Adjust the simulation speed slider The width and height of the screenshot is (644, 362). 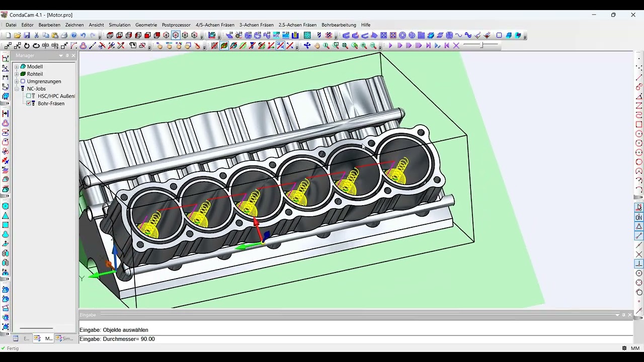click(481, 45)
